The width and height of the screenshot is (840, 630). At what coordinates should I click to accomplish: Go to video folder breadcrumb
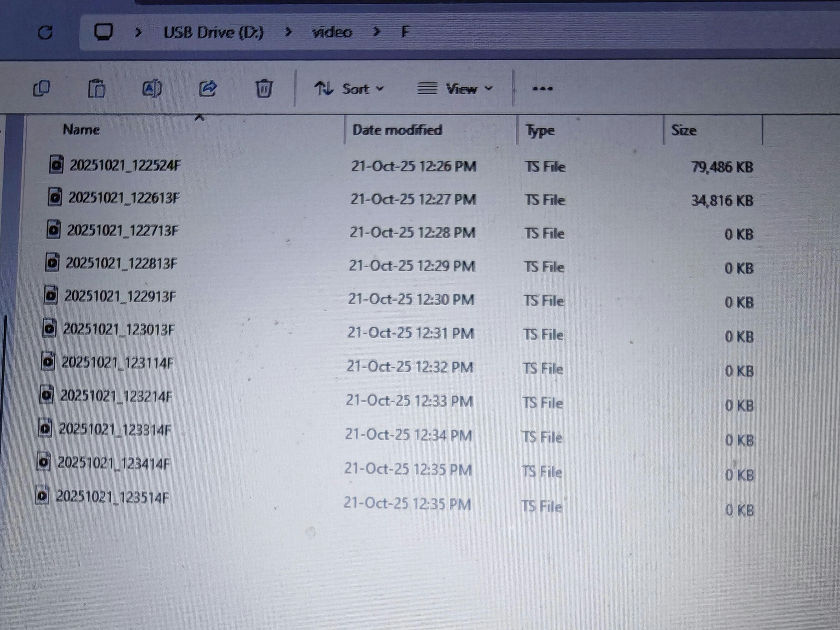point(332,32)
